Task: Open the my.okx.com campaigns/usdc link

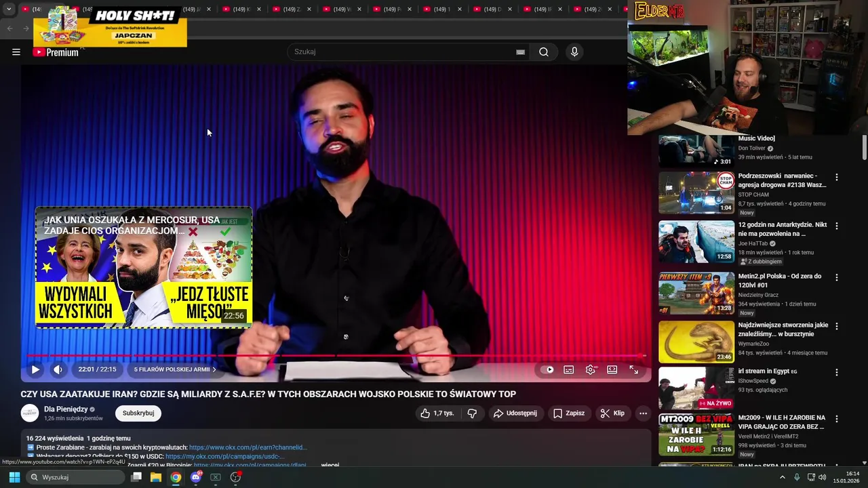Action: [x=225, y=456]
